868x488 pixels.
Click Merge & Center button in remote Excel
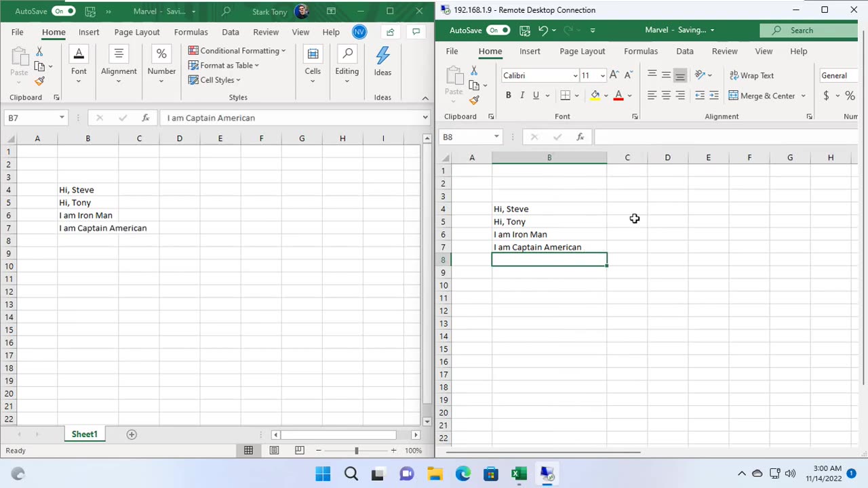click(x=762, y=96)
